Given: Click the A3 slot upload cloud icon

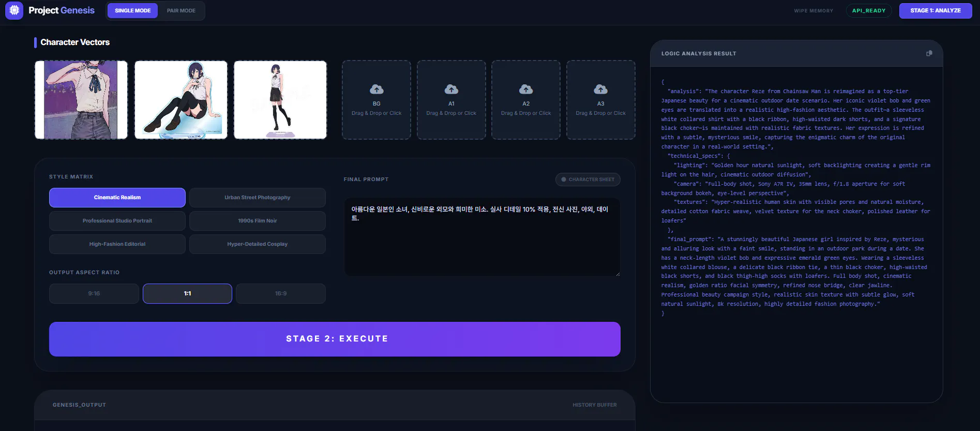Looking at the screenshot, I should click(600, 90).
